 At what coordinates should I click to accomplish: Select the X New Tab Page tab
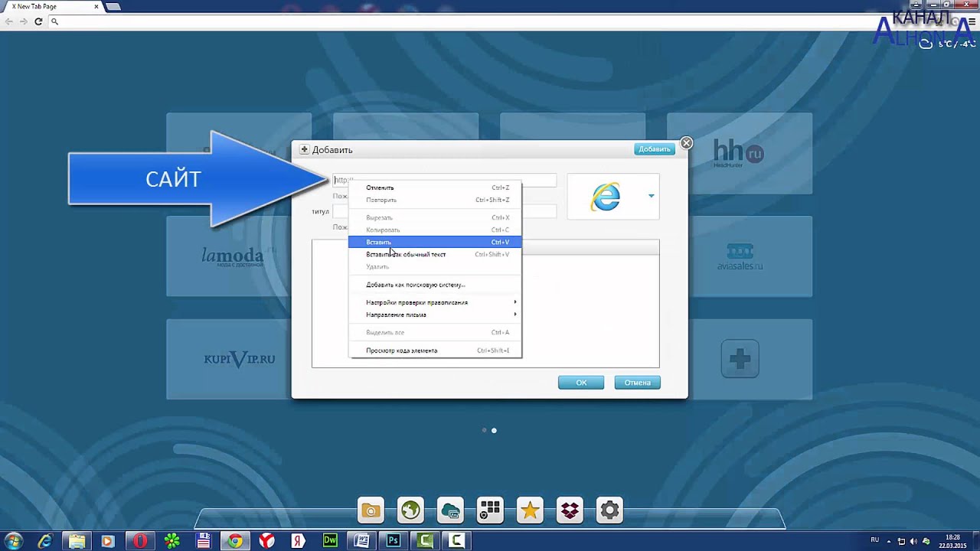click(50, 6)
